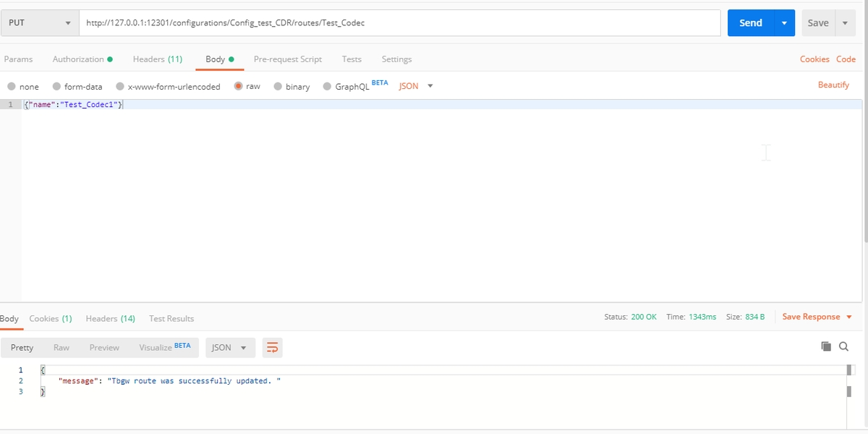Click the blue Send button
Image resolution: width=868 pixels, height=434 pixels.
tap(750, 23)
